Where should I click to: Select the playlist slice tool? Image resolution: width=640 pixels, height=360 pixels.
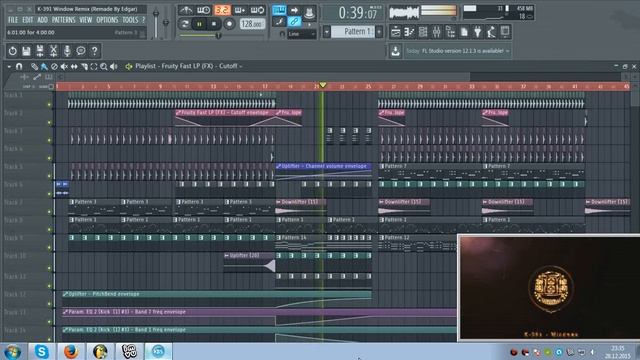(84, 66)
